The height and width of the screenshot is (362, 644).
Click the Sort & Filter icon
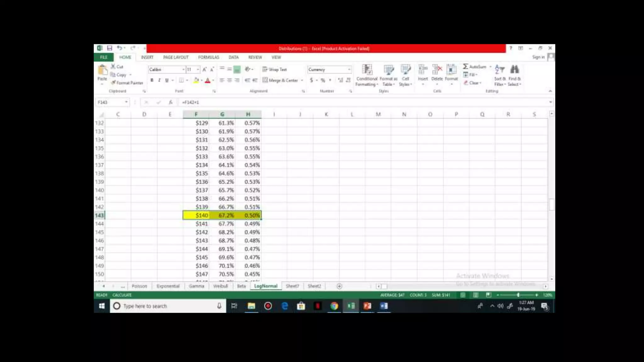click(x=499, y=70)
